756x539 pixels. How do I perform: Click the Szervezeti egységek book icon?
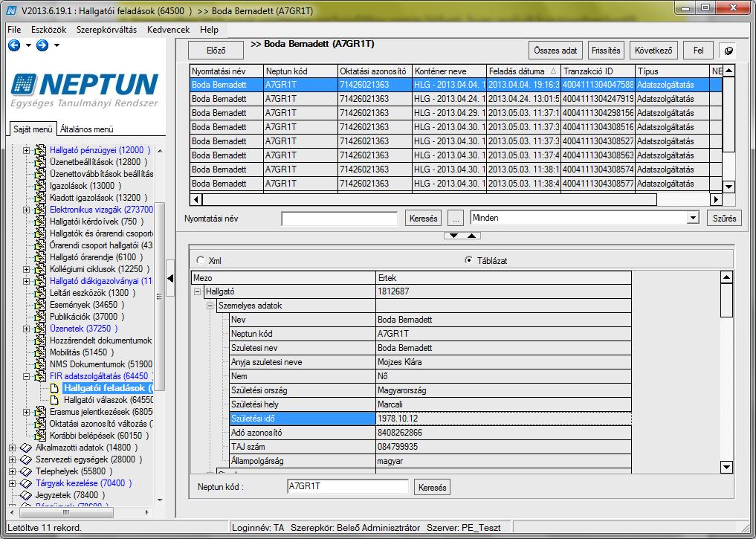pyautogui.click(x=26, y=459)
